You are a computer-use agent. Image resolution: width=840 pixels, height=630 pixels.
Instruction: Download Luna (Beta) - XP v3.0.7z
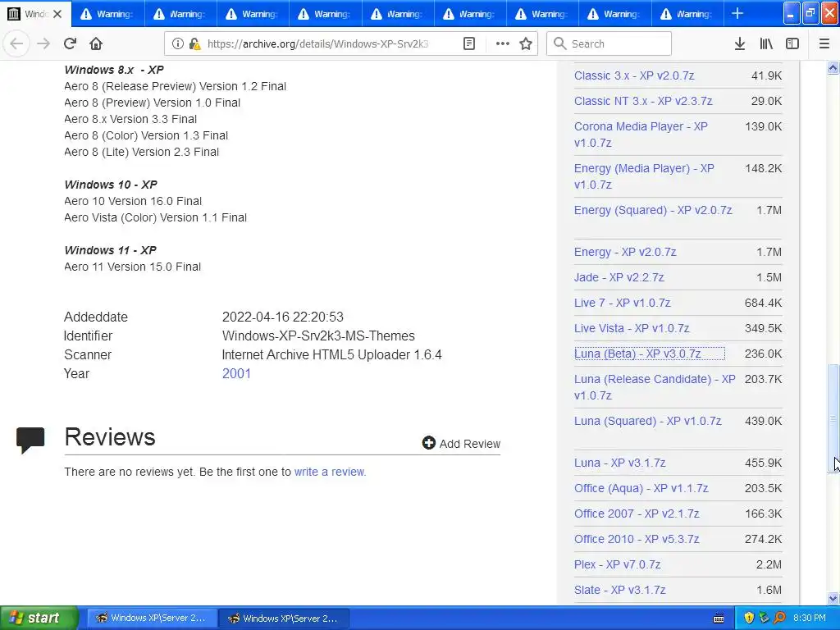[637, 354]
